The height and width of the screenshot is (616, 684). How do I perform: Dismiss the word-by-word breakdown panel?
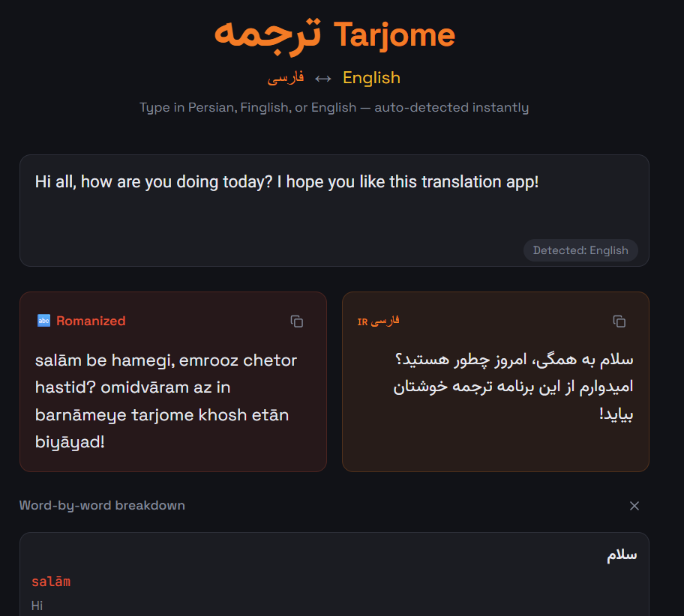(x=634, y=506)
